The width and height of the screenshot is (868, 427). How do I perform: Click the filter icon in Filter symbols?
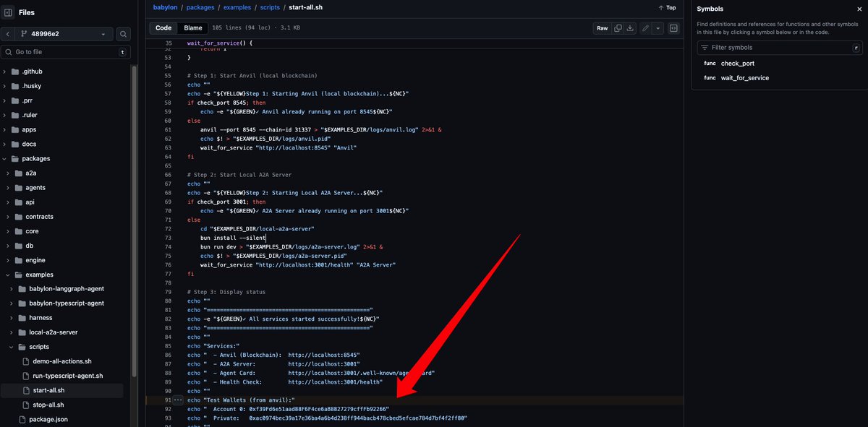coord(705,47)
